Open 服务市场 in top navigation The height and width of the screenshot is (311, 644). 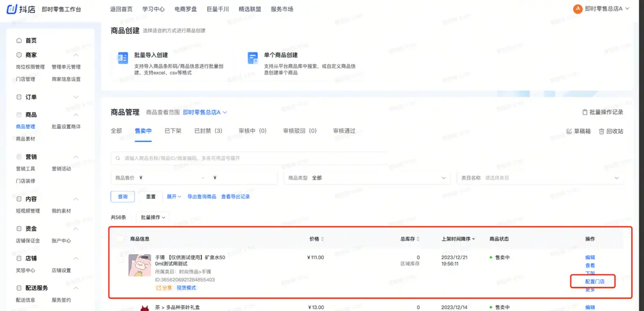(x=282, y=9)
